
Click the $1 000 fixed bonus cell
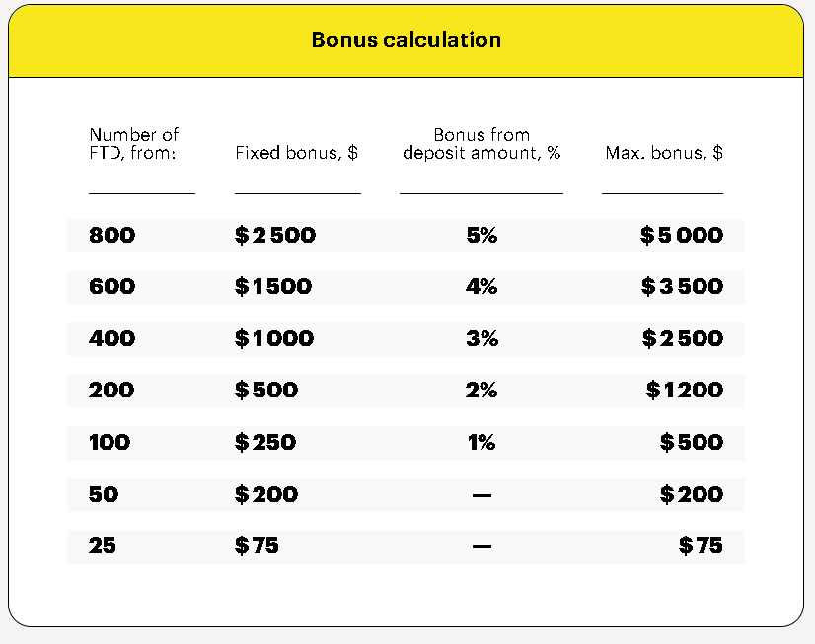(274, 339)
